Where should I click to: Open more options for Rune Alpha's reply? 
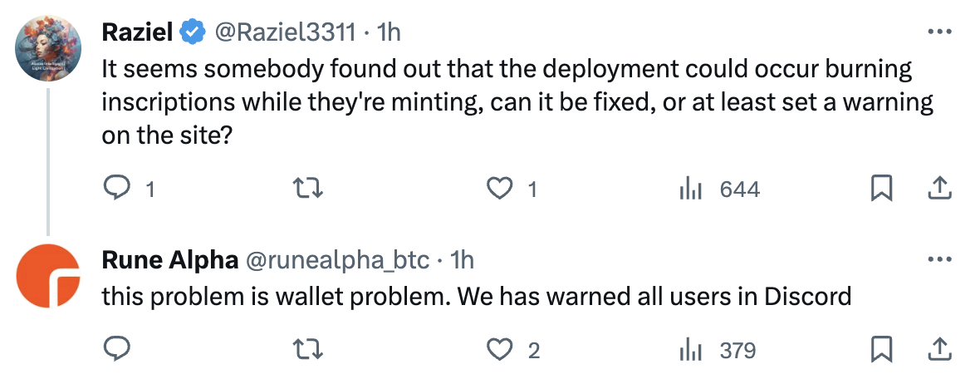point(938,259)
